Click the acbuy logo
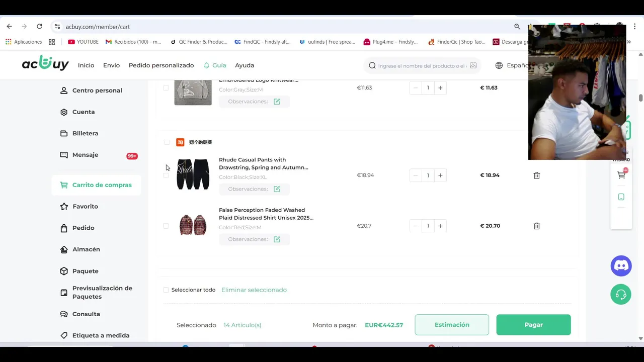This screenshot has width=644, height=362. pos(45,64)
